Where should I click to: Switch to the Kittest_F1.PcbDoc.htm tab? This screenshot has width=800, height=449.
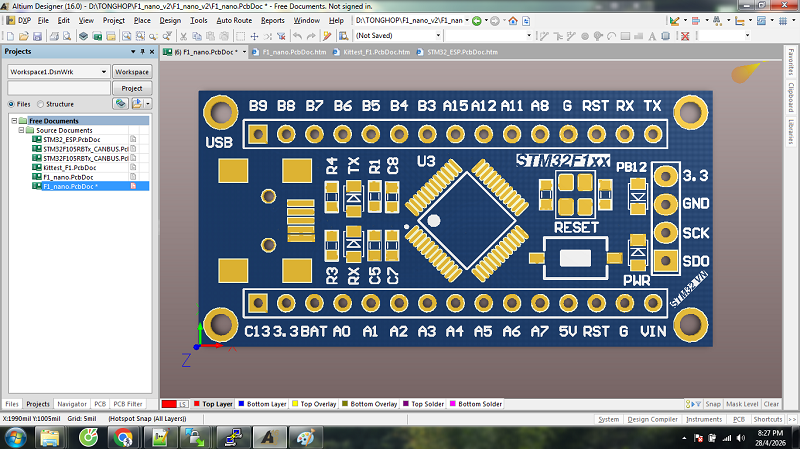pos(372,52)
